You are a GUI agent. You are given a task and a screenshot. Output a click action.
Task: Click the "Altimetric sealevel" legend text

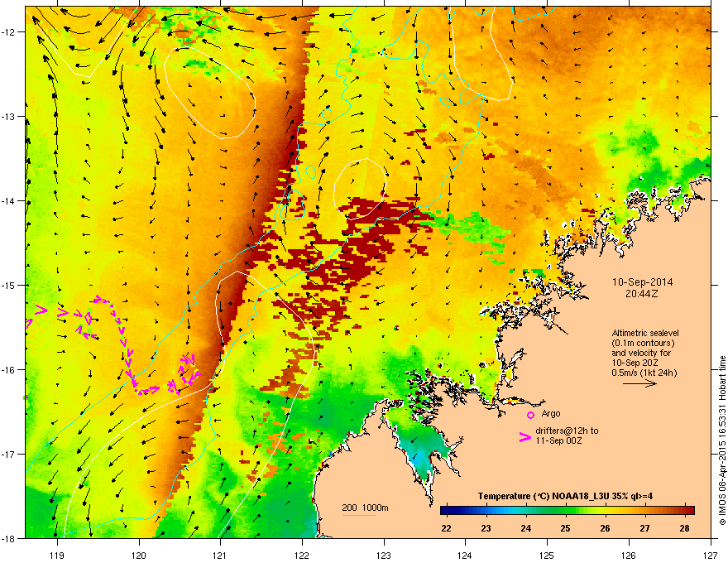pyautogui.click(x=645, y=333)
